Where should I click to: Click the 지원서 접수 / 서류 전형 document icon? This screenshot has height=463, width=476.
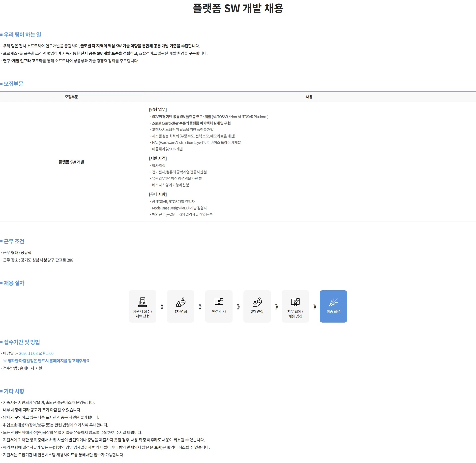(x=143, y=302)
